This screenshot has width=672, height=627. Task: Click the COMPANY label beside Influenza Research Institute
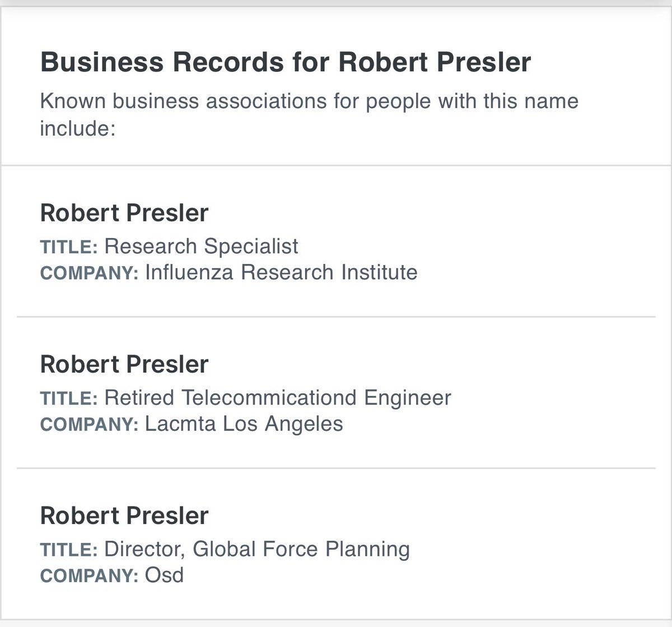tap(89, 273)
